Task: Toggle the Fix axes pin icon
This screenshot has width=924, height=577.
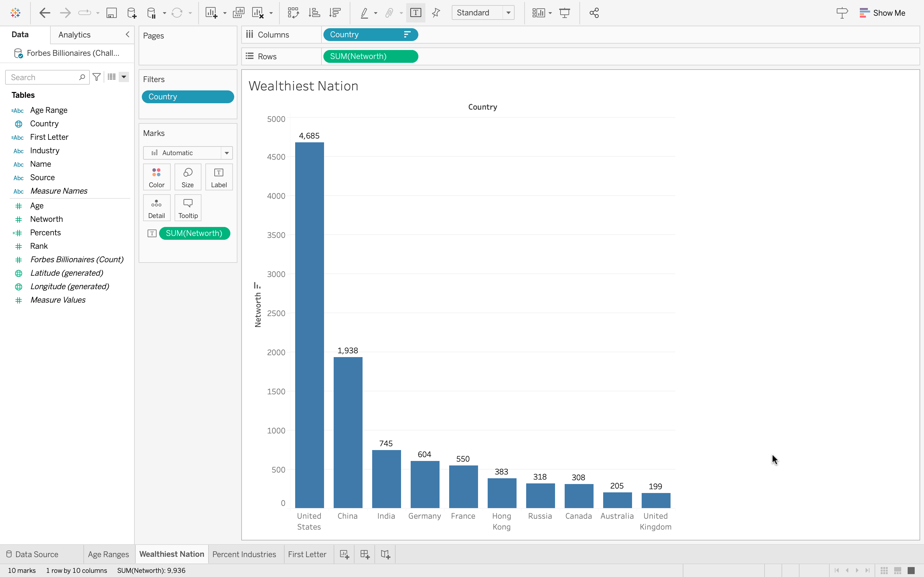Action: (436, 13)
